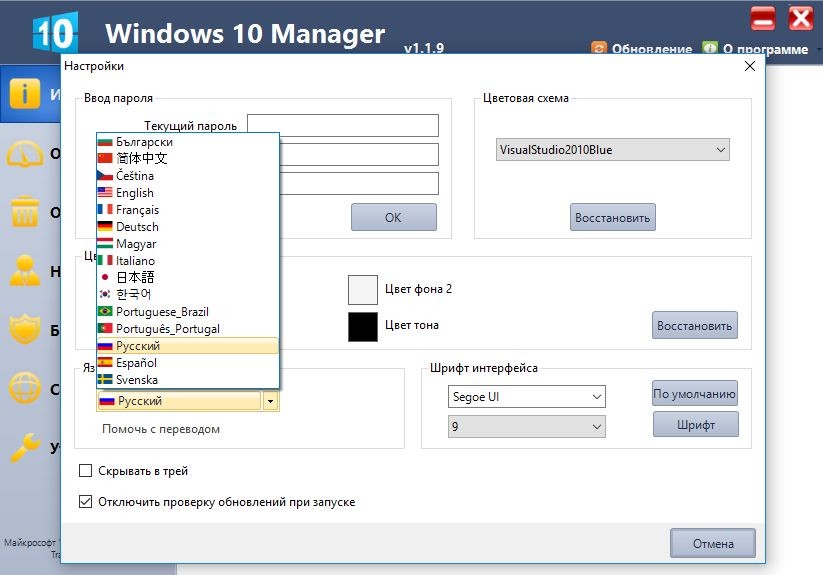Click the Information sidebar icon

click(25, 94)
